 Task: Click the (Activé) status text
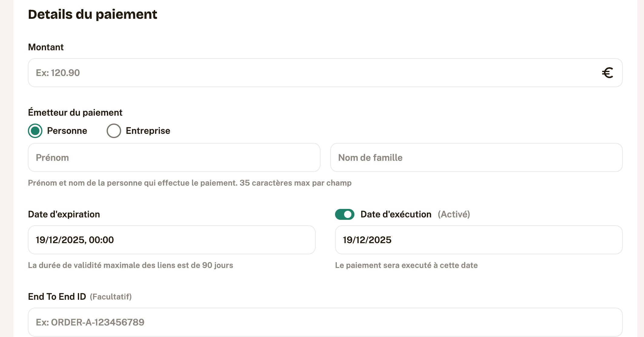tap(454, 214)
